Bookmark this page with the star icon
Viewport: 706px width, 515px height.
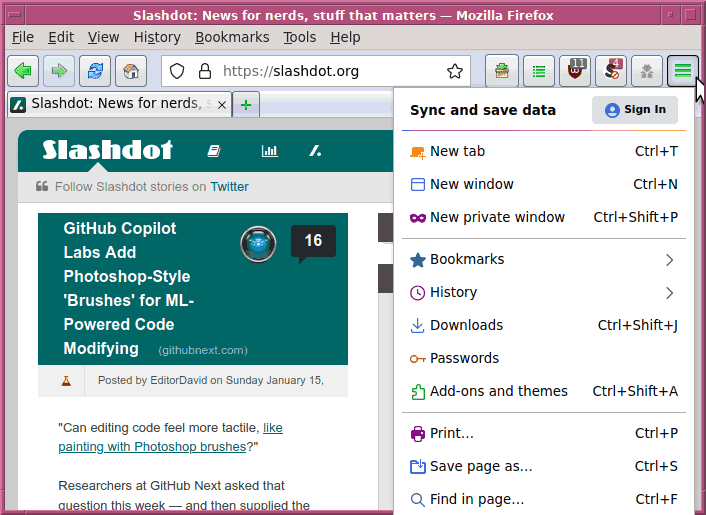tap(455, 71)
